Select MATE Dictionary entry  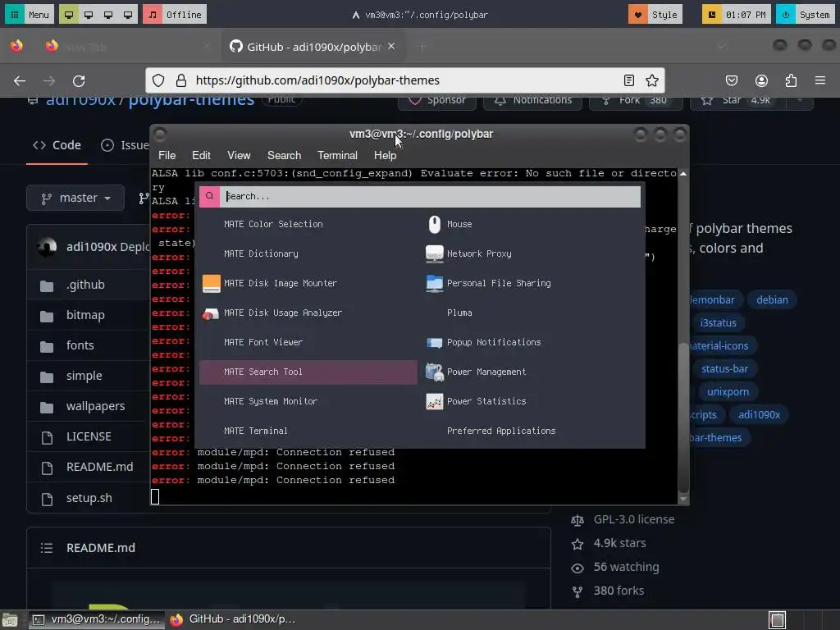point(308,253)
